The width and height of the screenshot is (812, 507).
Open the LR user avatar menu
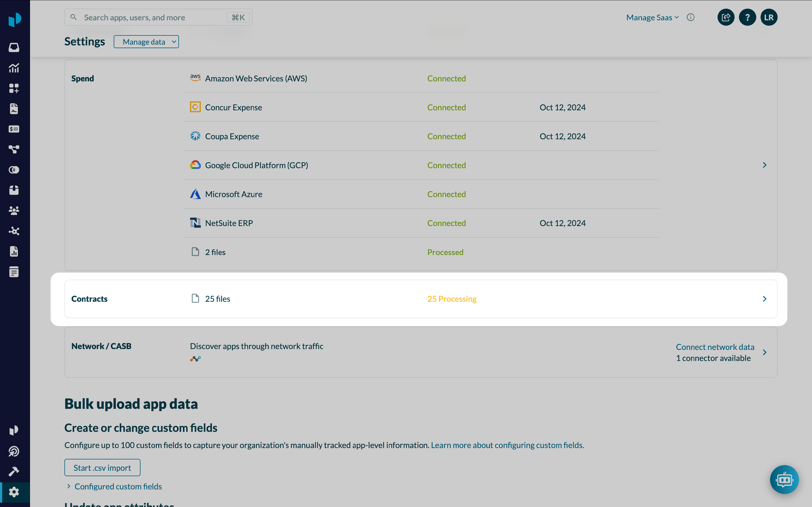[768, 17]
